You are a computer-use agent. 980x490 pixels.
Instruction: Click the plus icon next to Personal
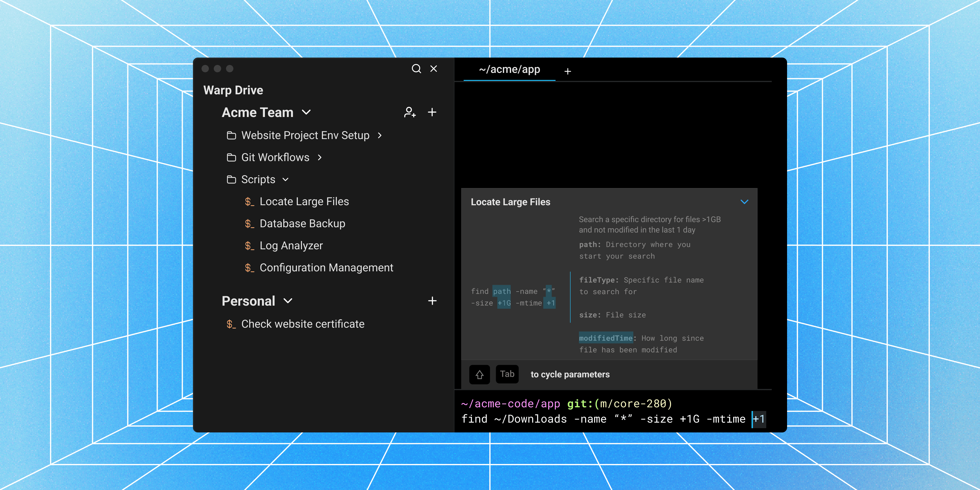[x=432, y=300]
